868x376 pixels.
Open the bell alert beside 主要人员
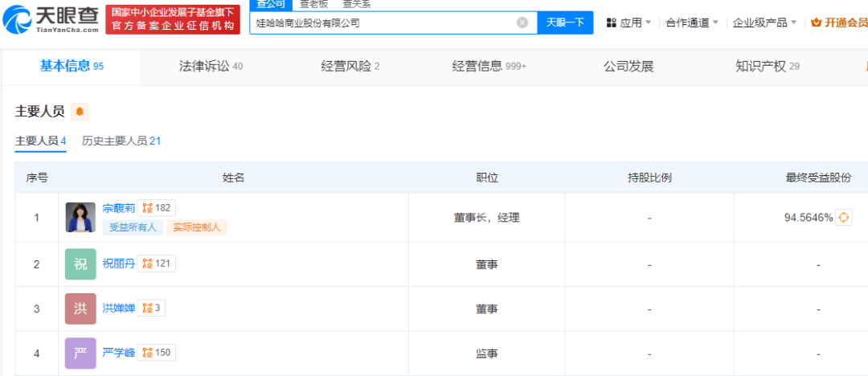(80, 112)
